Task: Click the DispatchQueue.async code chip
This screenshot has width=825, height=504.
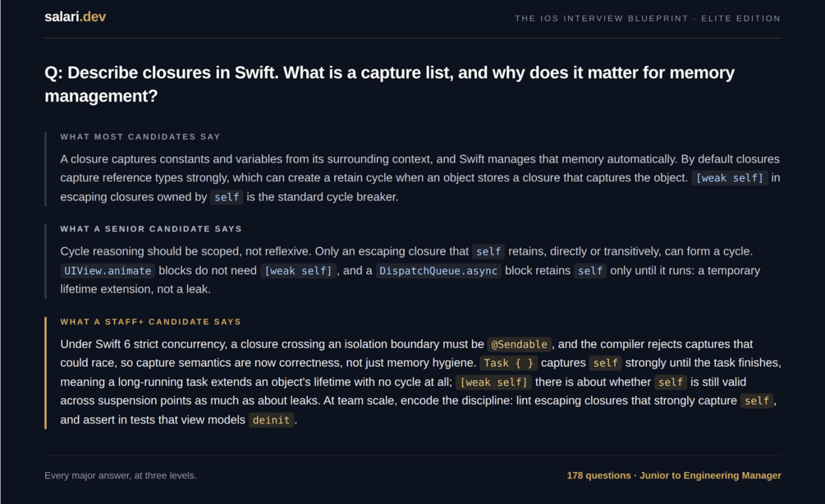Action: [438, 270]
